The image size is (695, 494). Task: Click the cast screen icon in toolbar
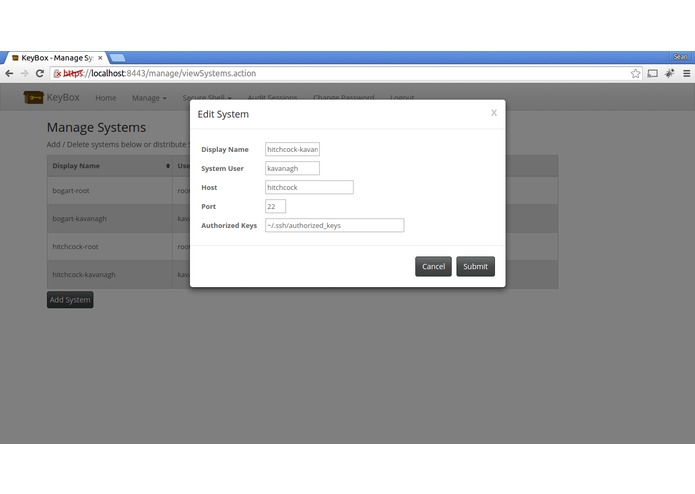click(x=652, y=74)
